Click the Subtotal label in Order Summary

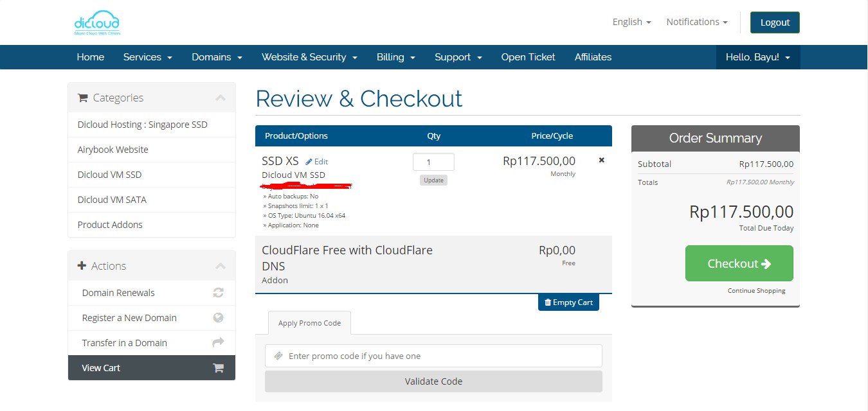(x=655, y=164)
